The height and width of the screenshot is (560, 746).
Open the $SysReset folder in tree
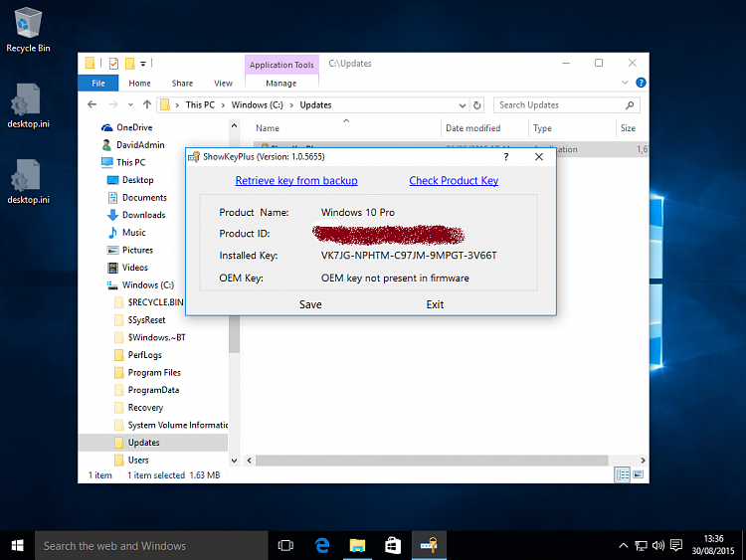140,320
